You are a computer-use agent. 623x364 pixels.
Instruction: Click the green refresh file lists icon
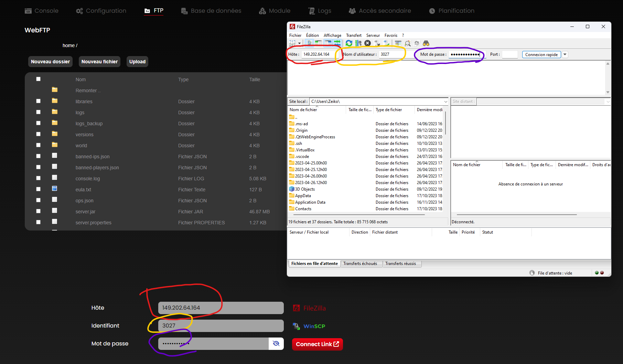[349, 43]
